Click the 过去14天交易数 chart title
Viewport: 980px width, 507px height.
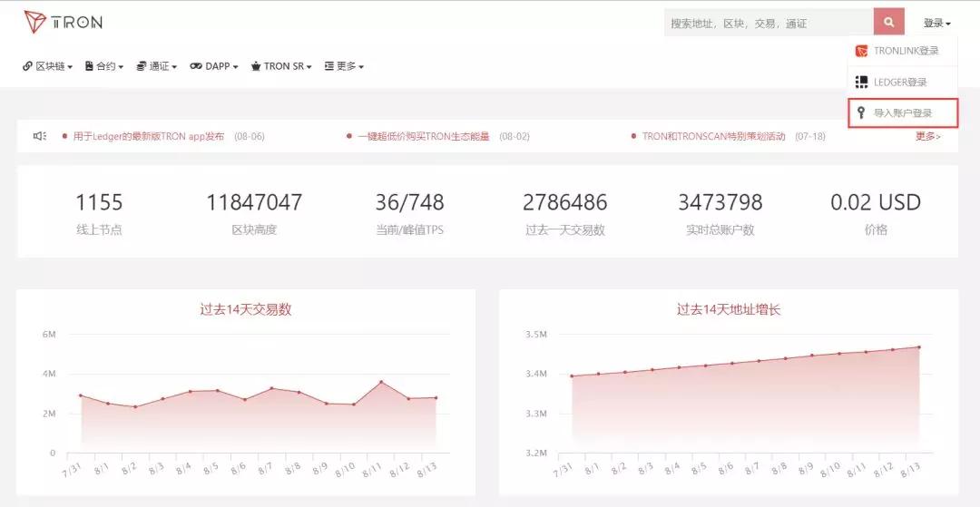click(x=246, y=309)
